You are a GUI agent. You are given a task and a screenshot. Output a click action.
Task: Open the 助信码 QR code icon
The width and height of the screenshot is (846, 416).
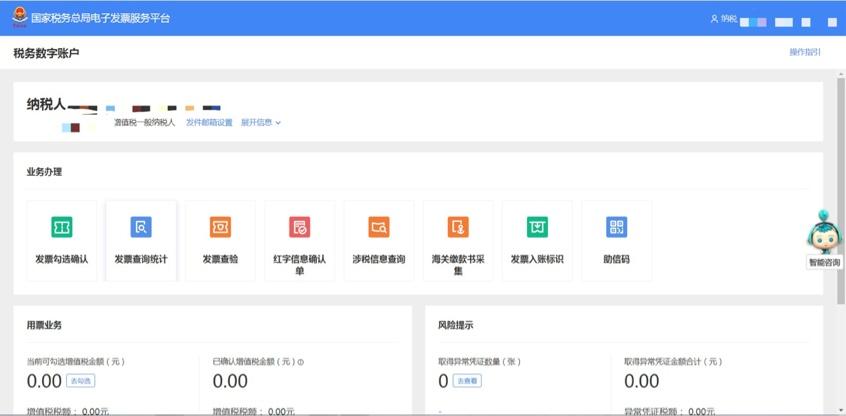(x=616, y=228)
